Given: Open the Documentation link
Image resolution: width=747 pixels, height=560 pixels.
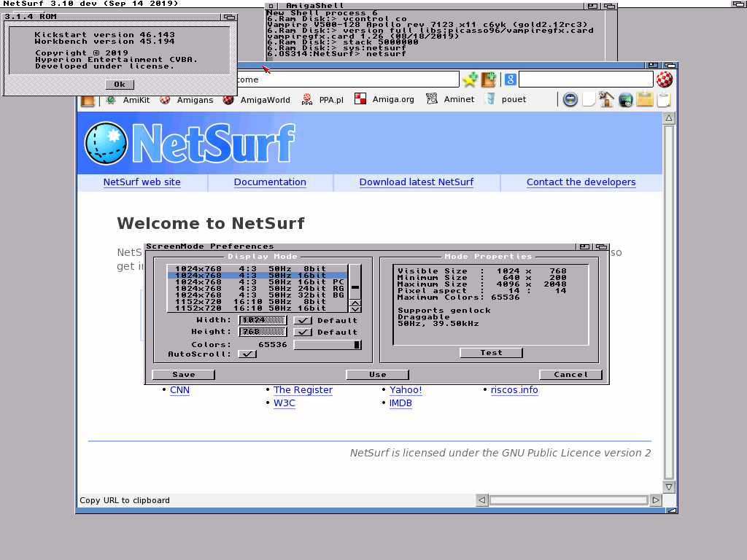Looking at the screenshot, I should [270, 182].
